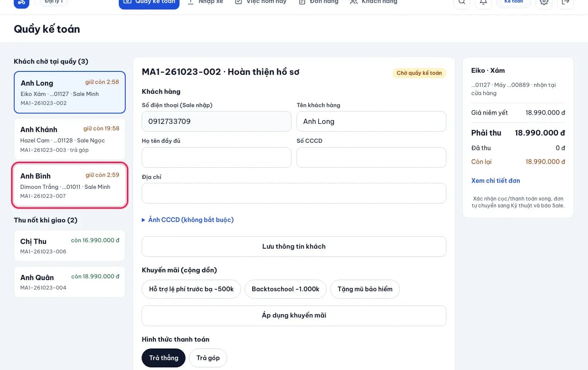Switch to the Nhập xe tab

coord(205,2)
